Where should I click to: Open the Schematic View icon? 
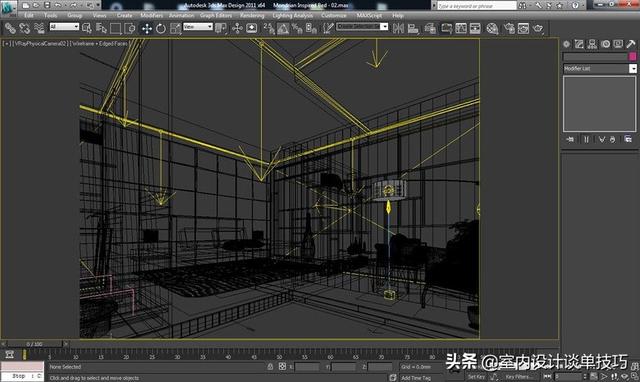pos(475,28)
